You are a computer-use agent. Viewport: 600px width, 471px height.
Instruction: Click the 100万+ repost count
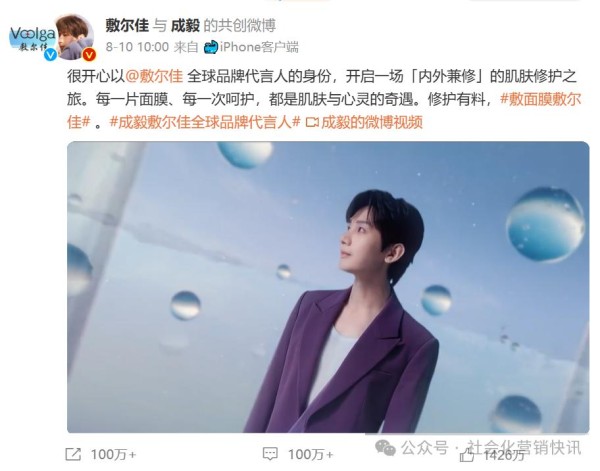(x=113, y=455)
